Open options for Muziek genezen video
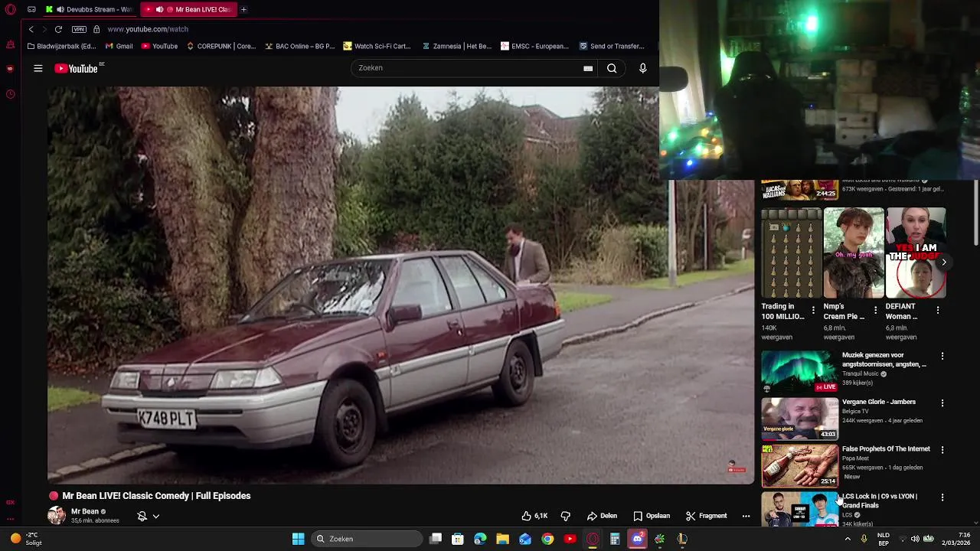 coord(942,356)
